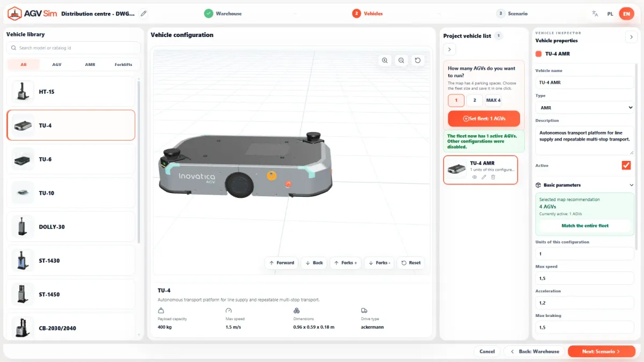Filter library by AGV
Viewport: 644px width, 362px height.
click(x=57, y=64)
